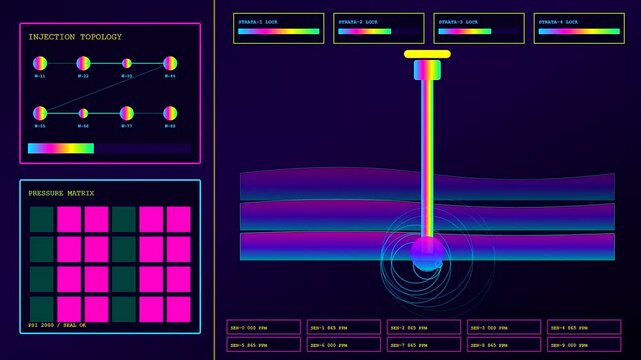Open sensor readout SEN-0 000 PPM

(264, 327)
